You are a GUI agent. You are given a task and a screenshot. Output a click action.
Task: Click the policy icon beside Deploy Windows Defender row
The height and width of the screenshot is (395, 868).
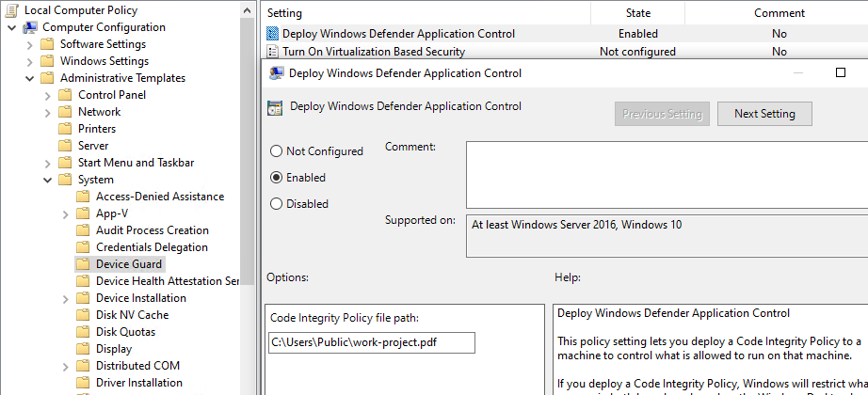(272, 34)
